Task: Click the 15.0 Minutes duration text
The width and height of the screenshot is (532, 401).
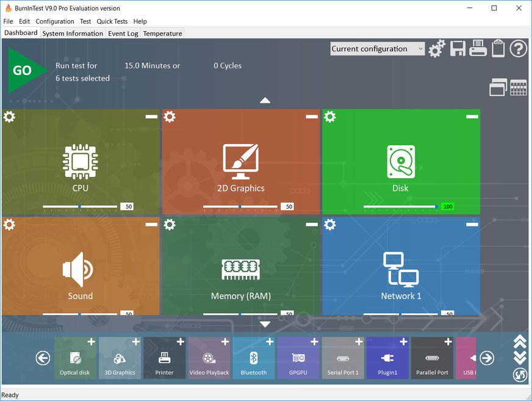Action: tap(152, 66)
